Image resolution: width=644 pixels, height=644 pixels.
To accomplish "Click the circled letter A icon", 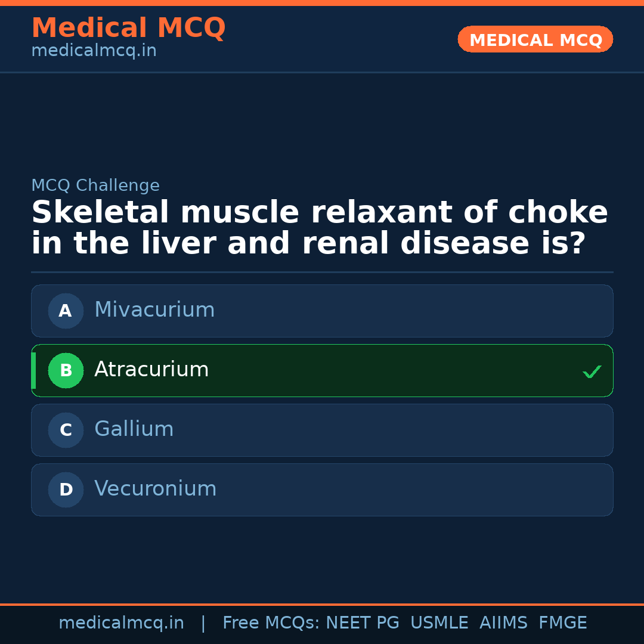I will (x=66, y=311).
